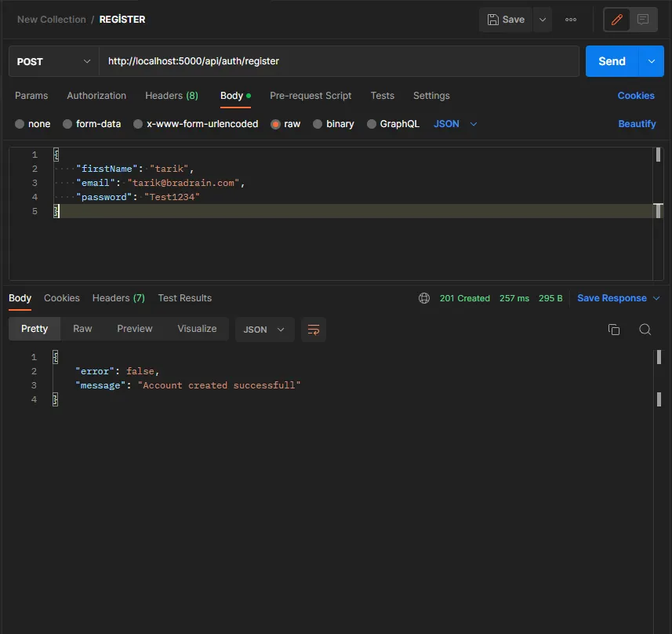Open the Settings tab

pyautogui.click(x=431, y=96)
